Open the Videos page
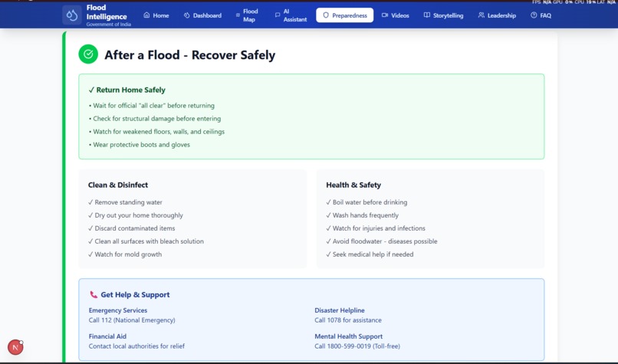The width and height of the screenshot is (618, 364). pos(396,15)
